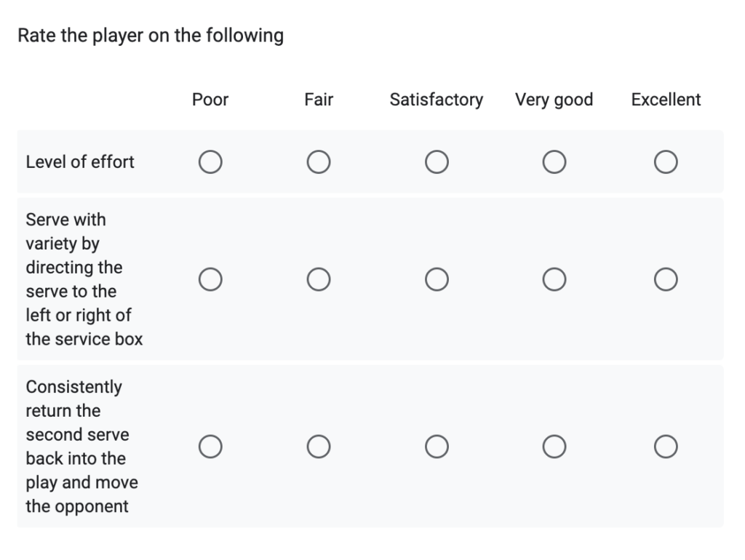Select Fair rating for Level of effort
The width and height of the screenshot is (745, 560).
[x=319, y=161]
